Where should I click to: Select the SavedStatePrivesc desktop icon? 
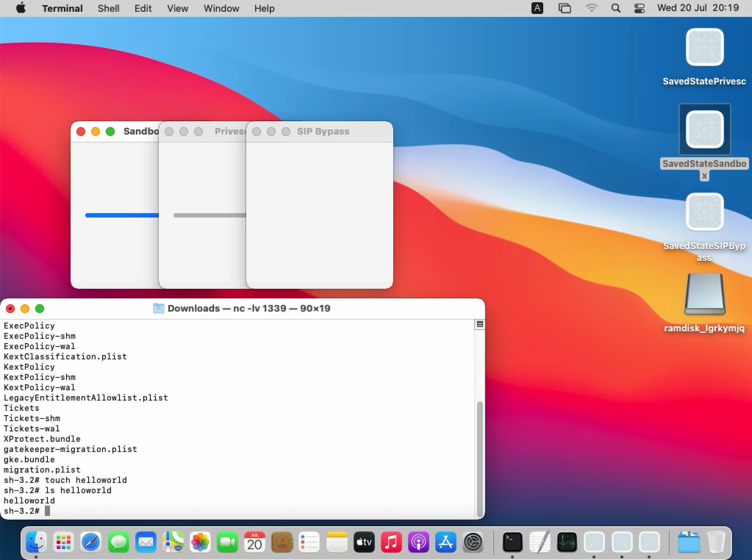(x=704, y=47)
